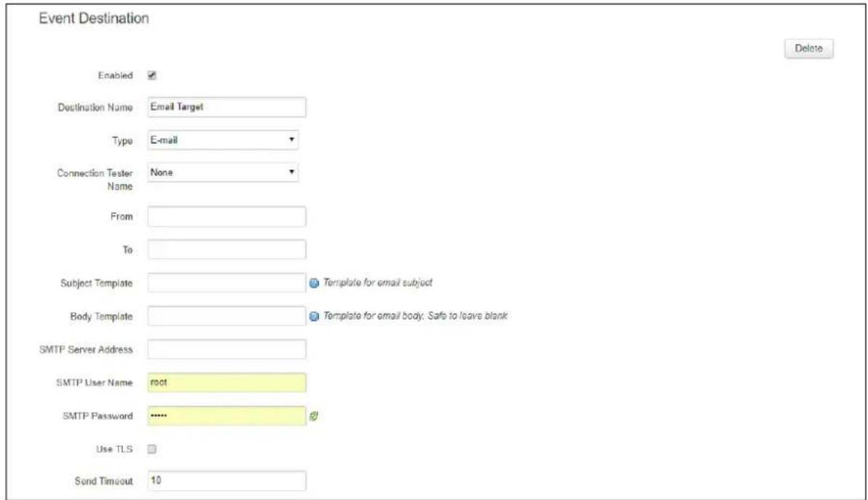Click the 'Template for email subject' hint
This screenshot has width=868, height=500.
tap(378, 282)
